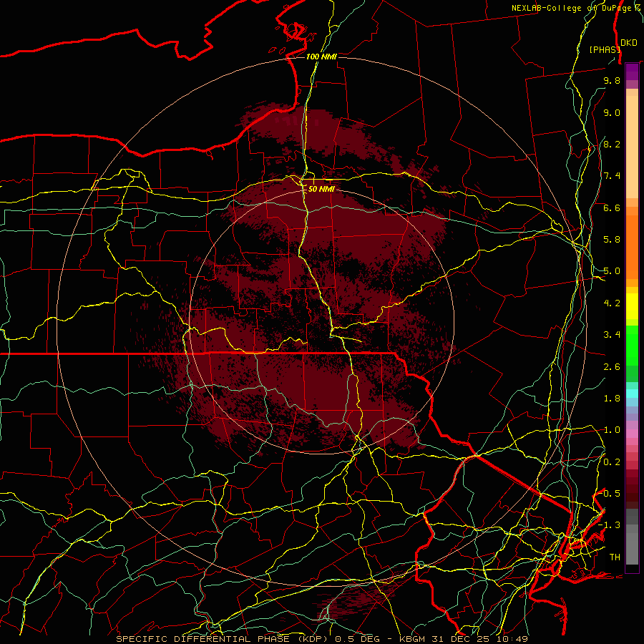Viewport: 644px width, 644px height.
Task: Click the 1.0 value on the scale
Action: [x=612, y=430]
